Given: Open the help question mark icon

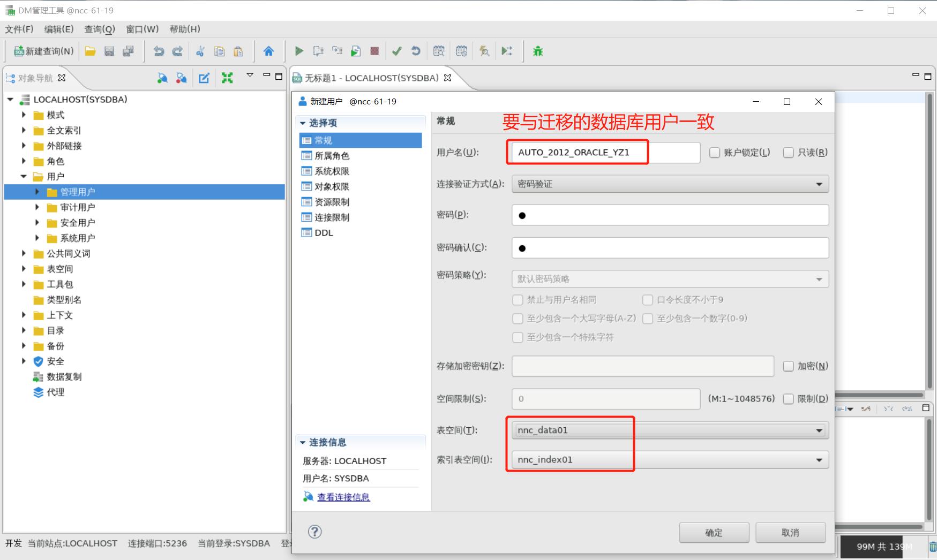Looking at the screenshot, I should pos(315,532).
